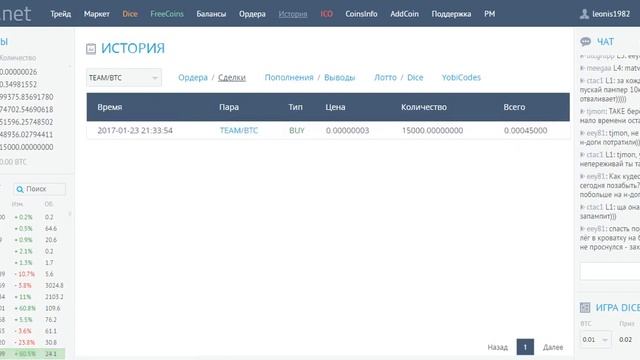Click the TEAM/BTC pair link in table row
The image size is (640, 360).
click(239, 131)
